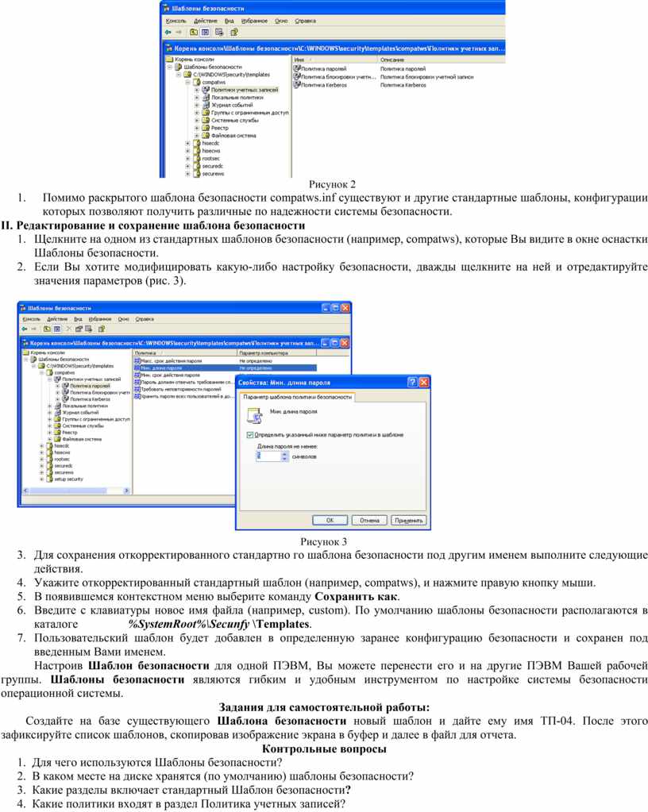Click the Back arrow in the Figure 3 console toolbar
The width and height of the screenshot is (648, 812).
click(25, 329)
